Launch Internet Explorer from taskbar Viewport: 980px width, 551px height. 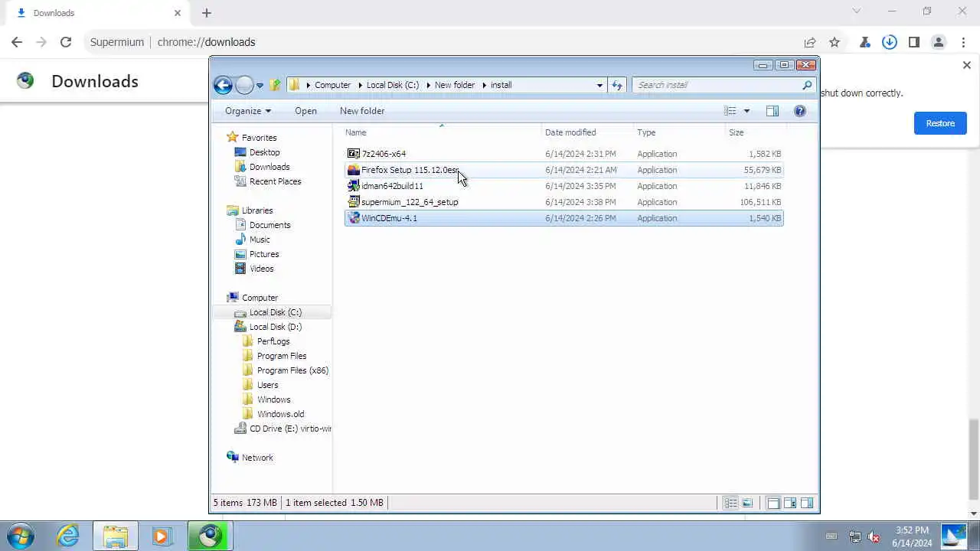(x=68, y=536)
